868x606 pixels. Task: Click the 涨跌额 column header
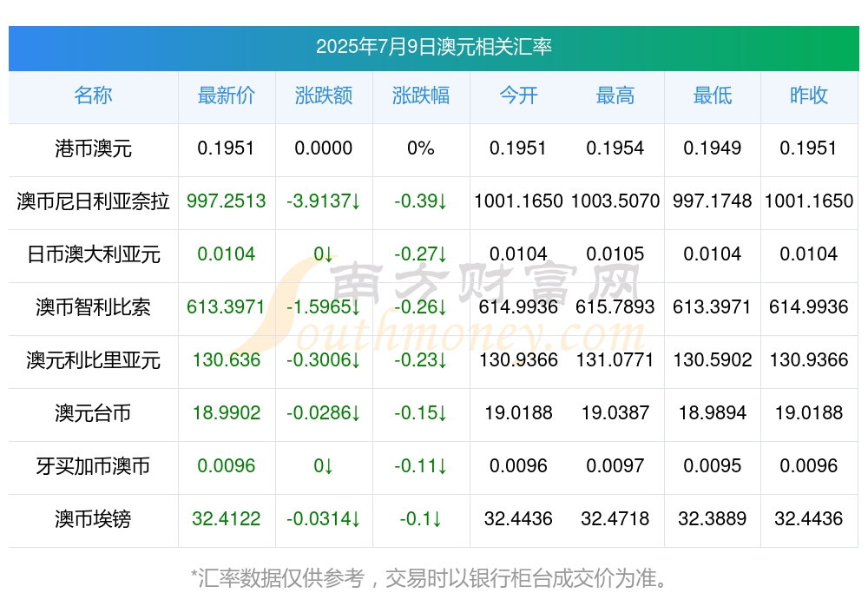(x=324, y=96)
